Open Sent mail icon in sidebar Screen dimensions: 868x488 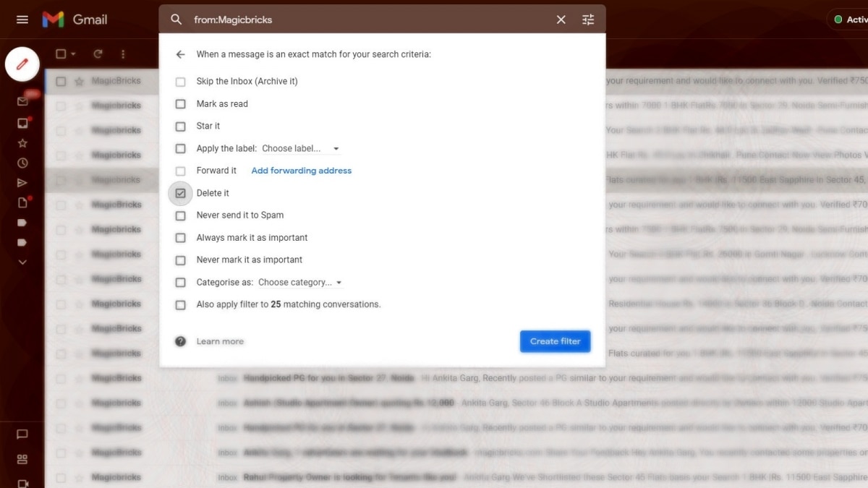click(x=22, y=183)
